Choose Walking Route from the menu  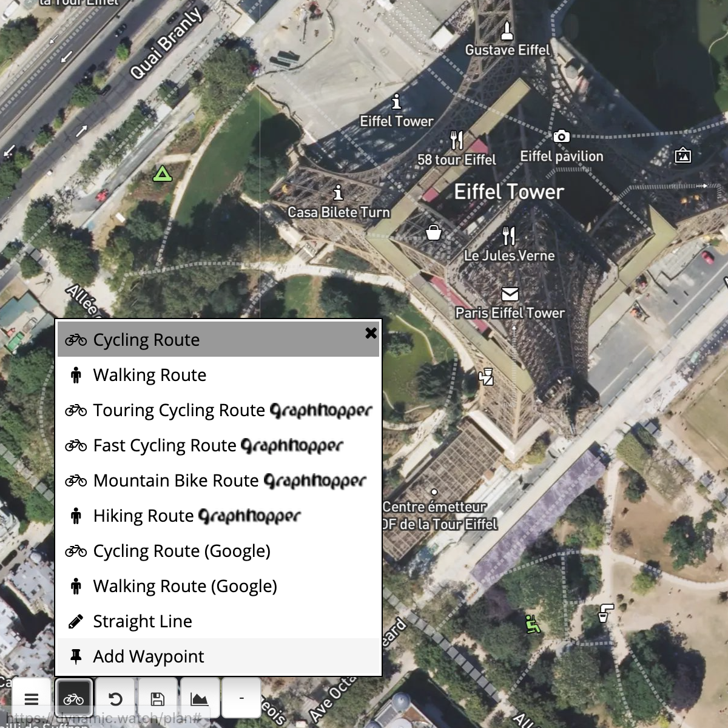(x=149, y=376)
